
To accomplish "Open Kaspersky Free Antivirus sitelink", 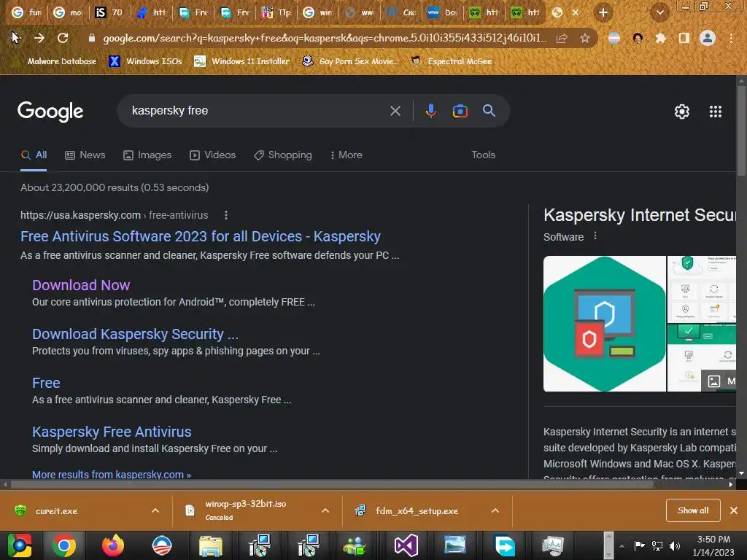I will pos(112,432).
